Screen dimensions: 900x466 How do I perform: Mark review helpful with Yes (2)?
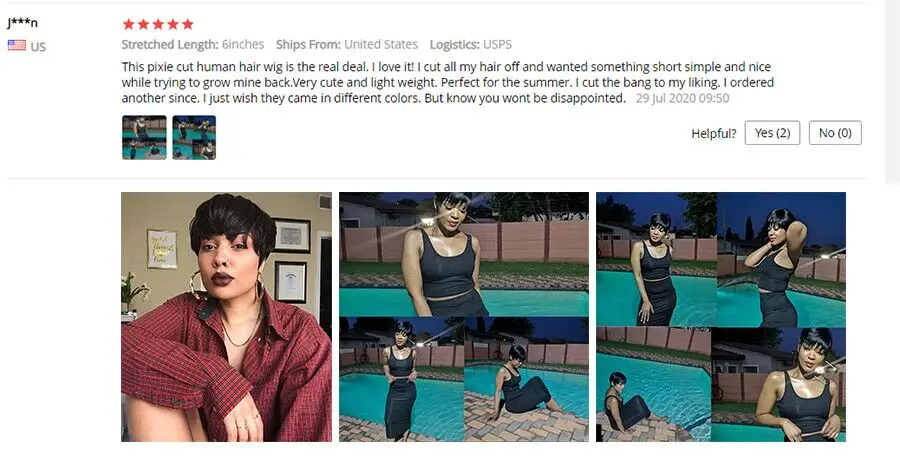(x=772, y=133)
